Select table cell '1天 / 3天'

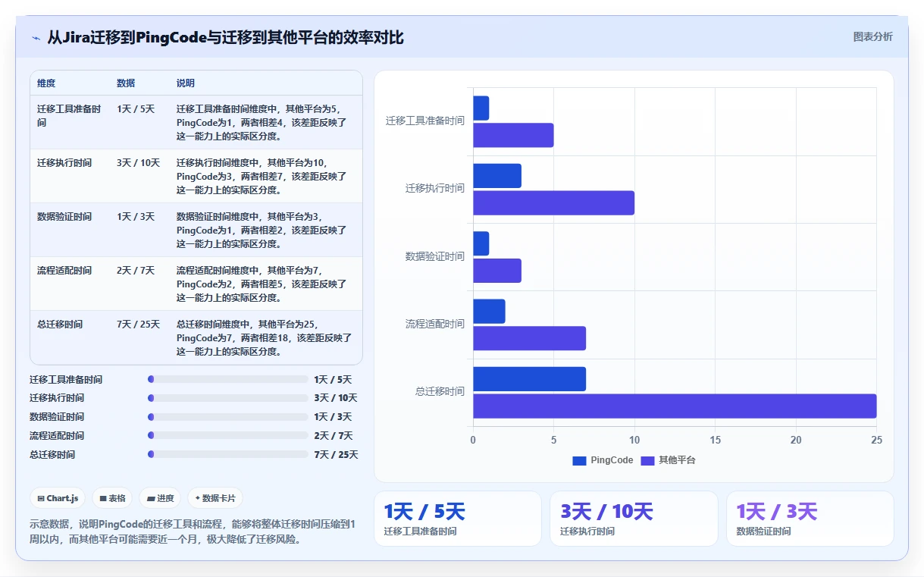click(x=136, y=216)
